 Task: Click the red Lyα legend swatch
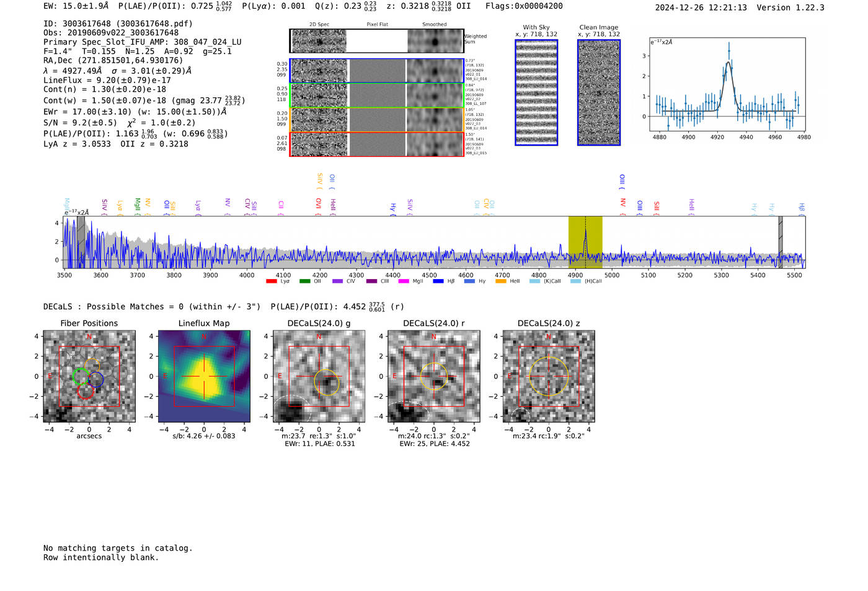tap(271, 282)
